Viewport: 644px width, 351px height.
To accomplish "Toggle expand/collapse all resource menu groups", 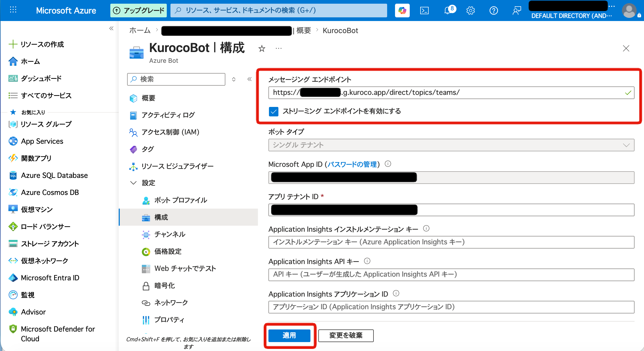I will coord(234,79).
